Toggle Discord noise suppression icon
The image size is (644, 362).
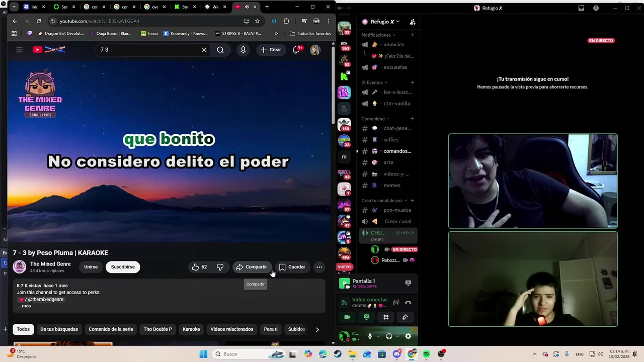pos(396,302)
